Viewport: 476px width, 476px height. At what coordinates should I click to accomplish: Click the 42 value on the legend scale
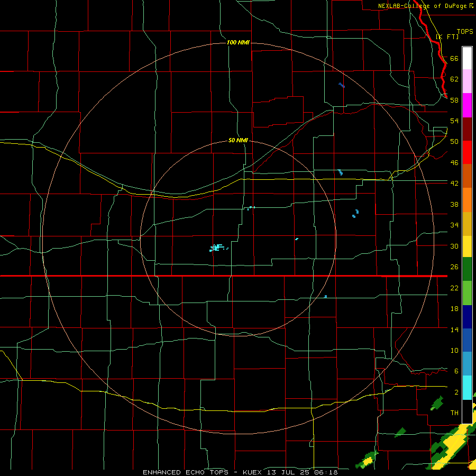coord(454,184)
